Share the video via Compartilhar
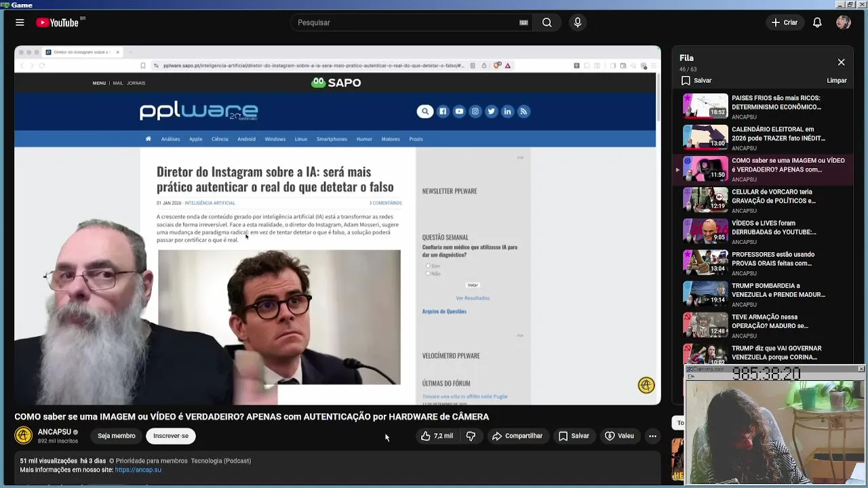This screenshot has width=868, height=488. click(x=517, y=436)
